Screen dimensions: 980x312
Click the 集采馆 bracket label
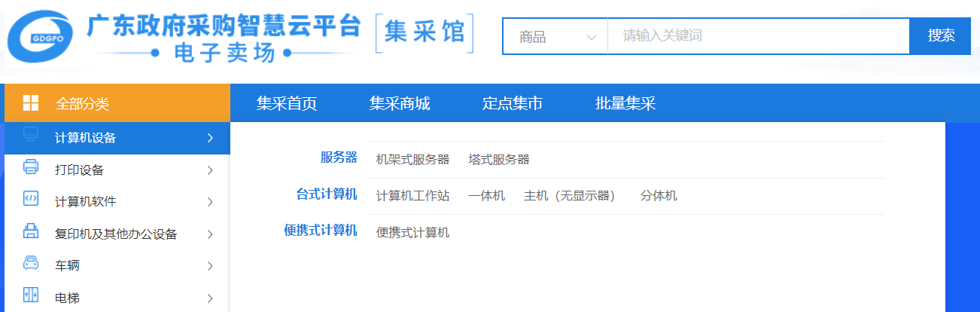[425, 33]
